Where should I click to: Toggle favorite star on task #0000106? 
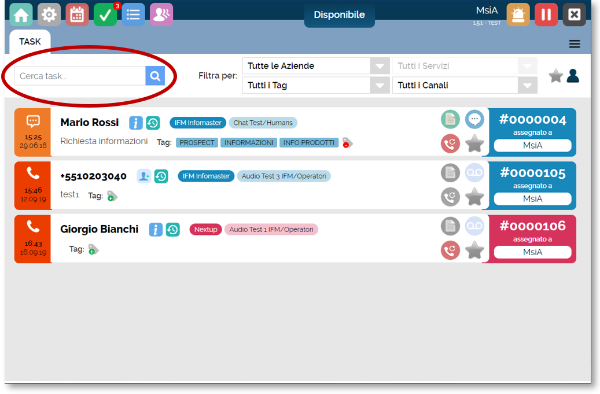(474, 250)
